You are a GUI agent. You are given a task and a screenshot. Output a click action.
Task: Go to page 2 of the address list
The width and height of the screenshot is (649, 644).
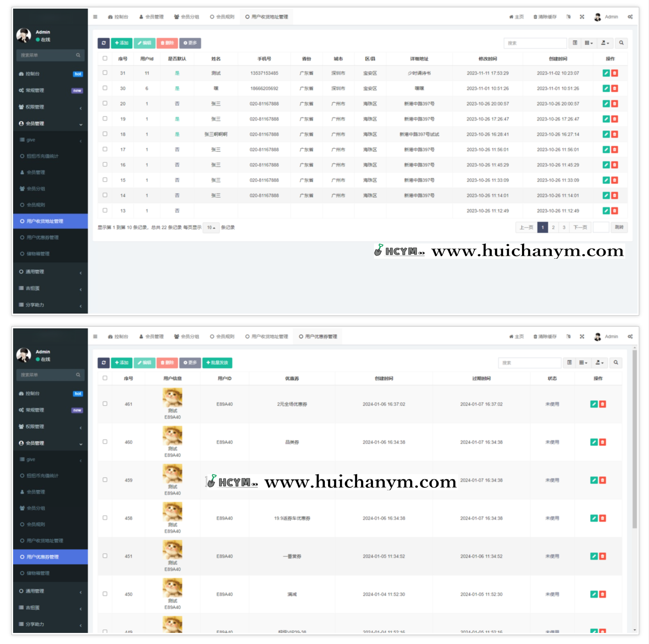(553, 228)
